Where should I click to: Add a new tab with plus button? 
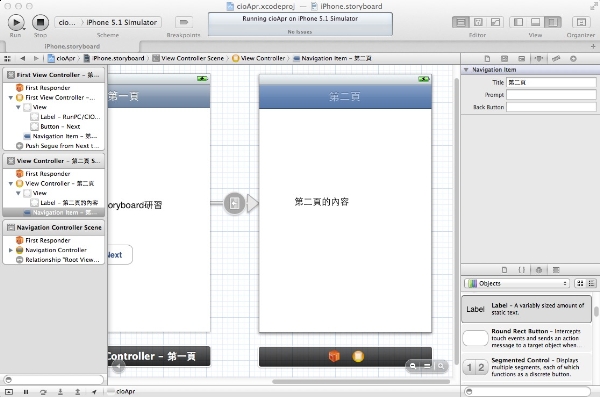point(593,46)
